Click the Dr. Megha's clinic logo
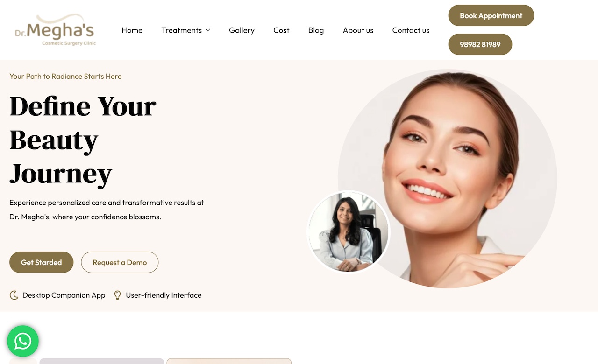 point(55,30)
